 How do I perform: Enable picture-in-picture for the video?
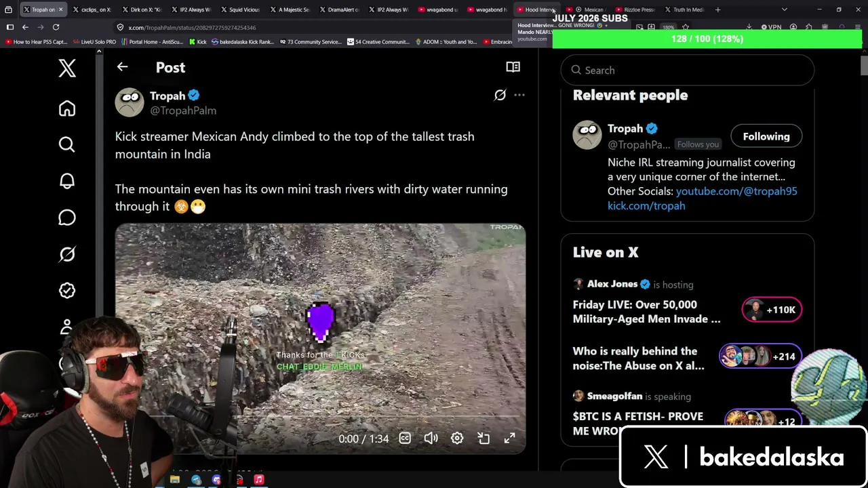coord(484,439)
